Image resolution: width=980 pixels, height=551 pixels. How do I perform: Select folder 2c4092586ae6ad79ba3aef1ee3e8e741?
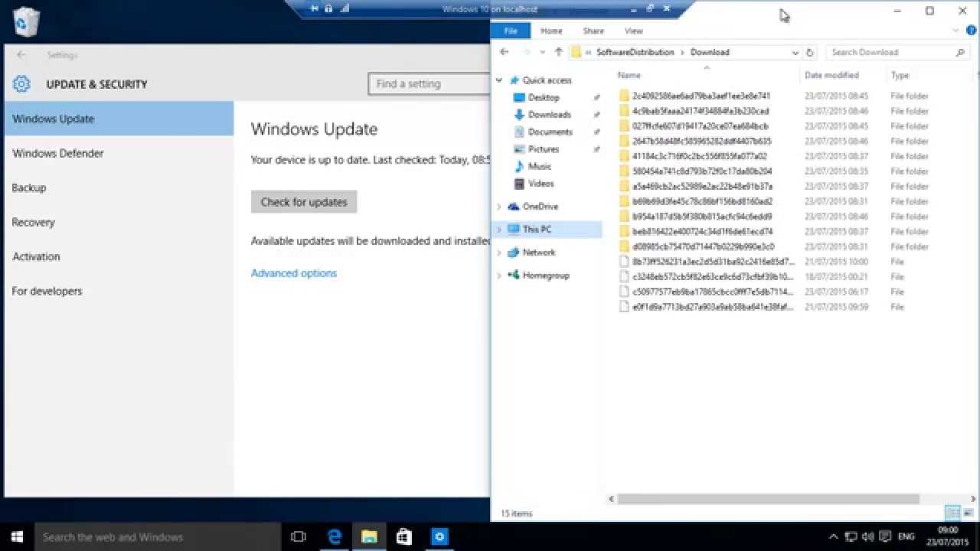701,96
